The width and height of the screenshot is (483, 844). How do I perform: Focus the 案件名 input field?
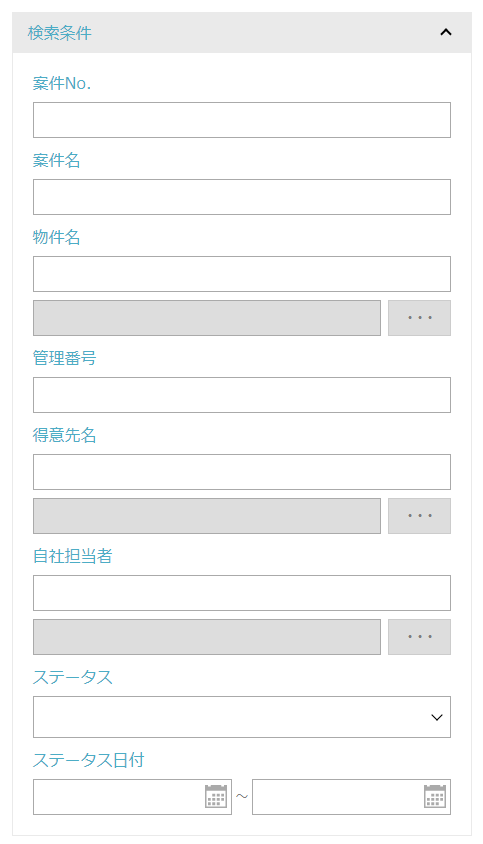(242, 197)
